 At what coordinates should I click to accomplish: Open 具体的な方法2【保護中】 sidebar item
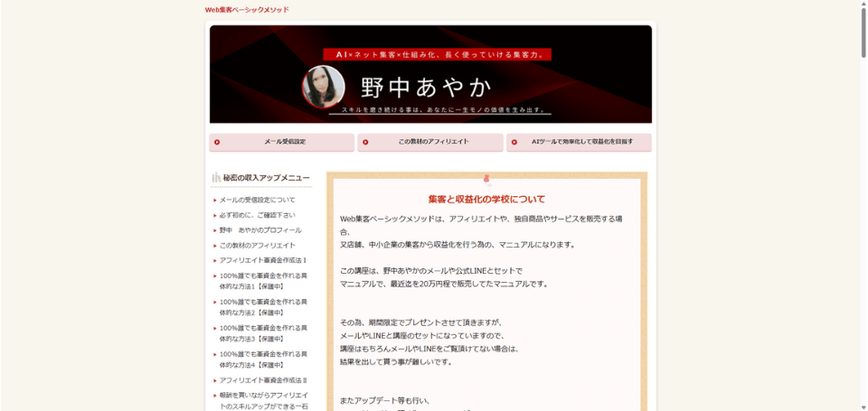(x=263, y=307)
